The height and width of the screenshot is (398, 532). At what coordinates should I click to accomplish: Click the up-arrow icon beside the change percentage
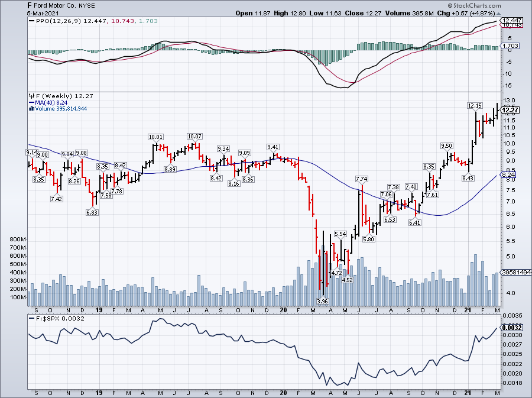[x=498, y=14]
